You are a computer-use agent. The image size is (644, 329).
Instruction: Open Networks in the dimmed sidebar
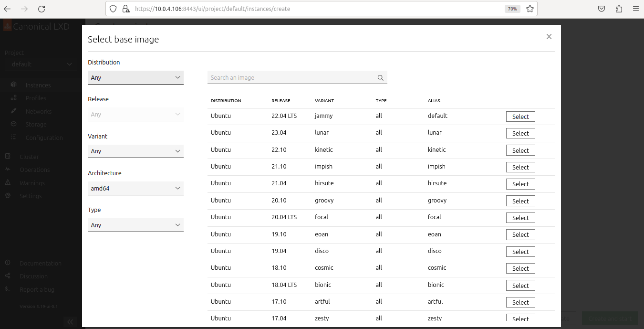click(x=38, y=111)
